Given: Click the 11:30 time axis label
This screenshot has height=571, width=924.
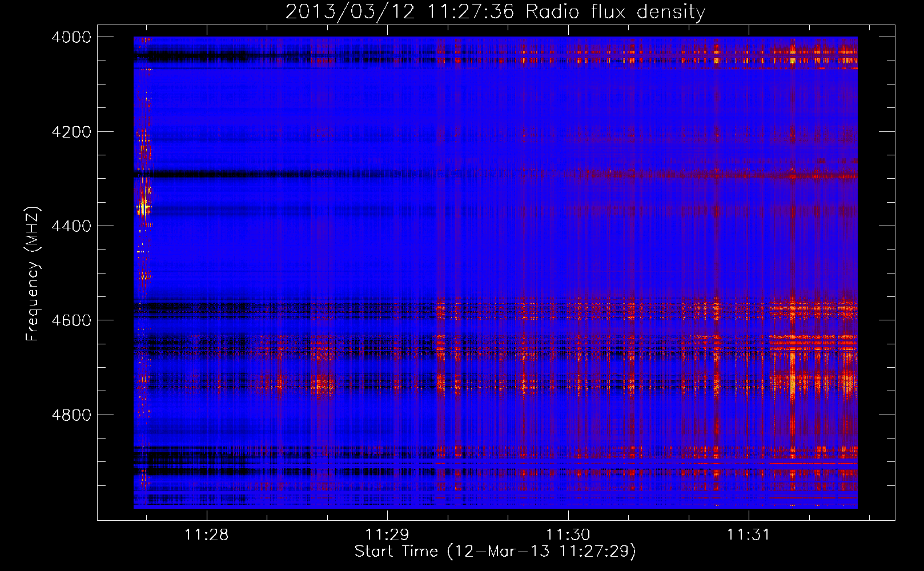Looking at the screenshot, I should [568, 535].
